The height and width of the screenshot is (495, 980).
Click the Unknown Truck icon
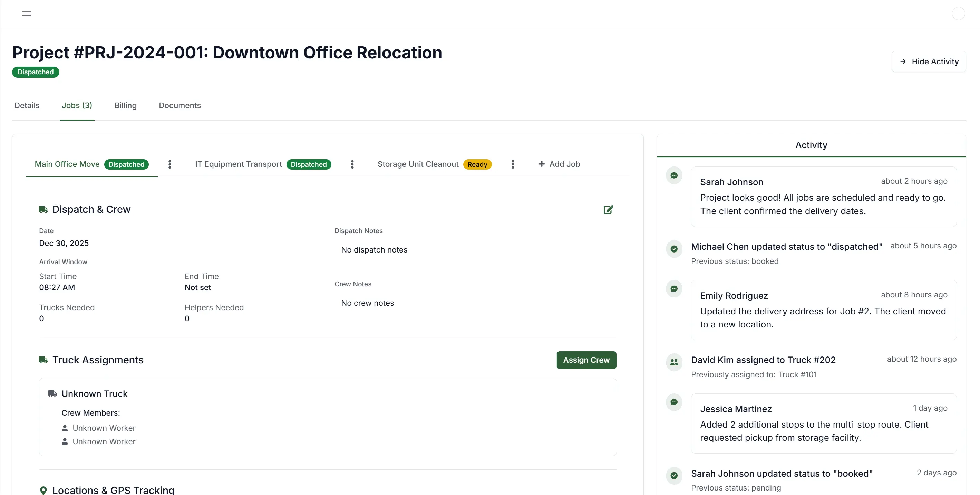click(52, 394)
